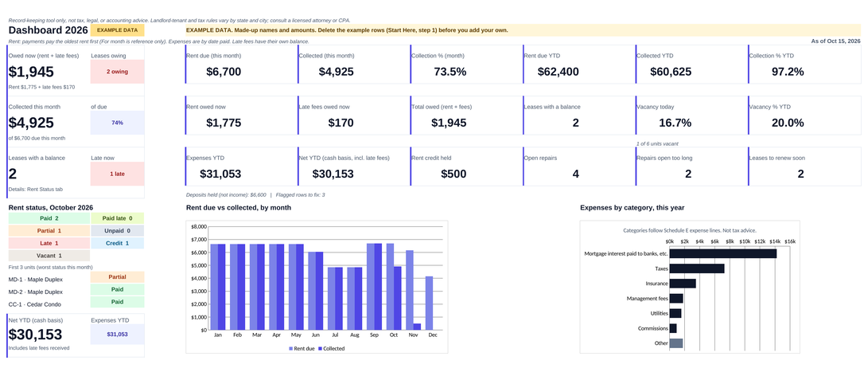Select the Rent due this month $6,700 value
Image resolution: width=868 pixels, height=376 pixels.
tap(224, 72)
